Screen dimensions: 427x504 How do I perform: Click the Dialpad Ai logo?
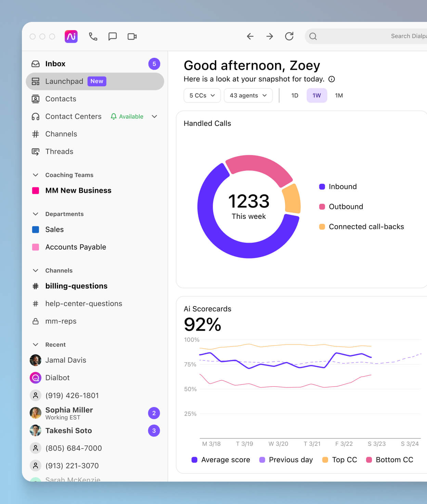(71, 36)
